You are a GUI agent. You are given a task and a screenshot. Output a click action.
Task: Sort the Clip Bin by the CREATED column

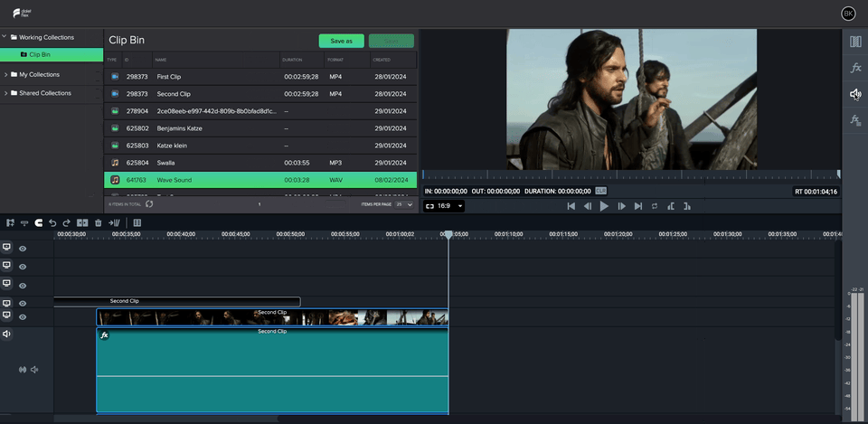pos(382,60)
